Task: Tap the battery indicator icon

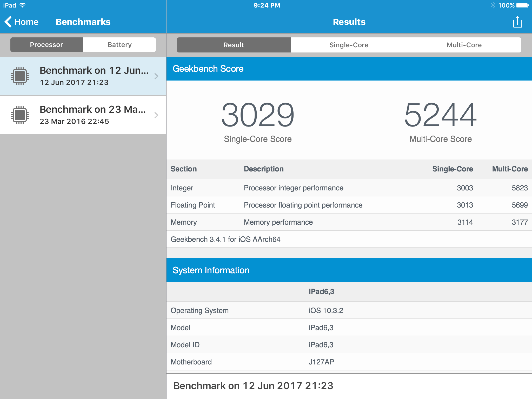Action: point(523,5)
